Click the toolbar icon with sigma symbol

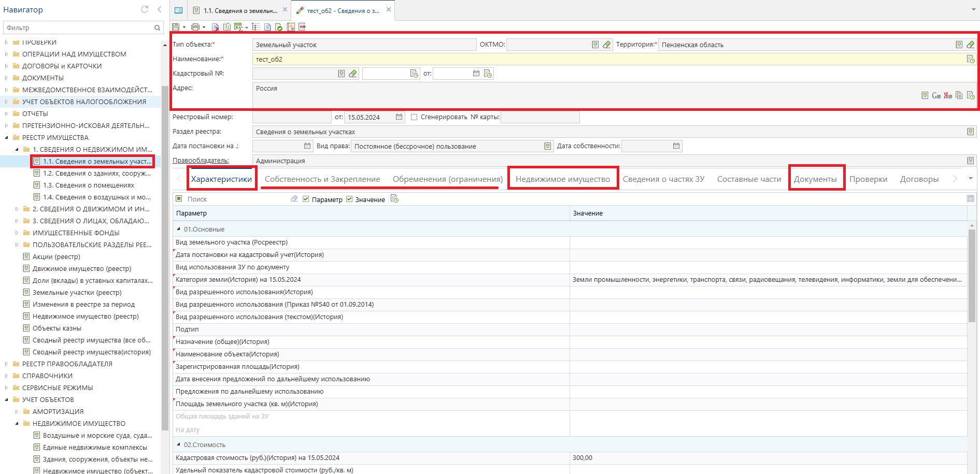pyautogui.click(x=238, y=27)
